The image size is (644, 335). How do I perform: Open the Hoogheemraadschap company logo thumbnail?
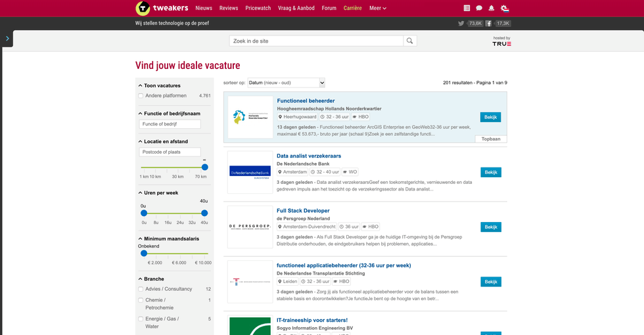[250, 117]
